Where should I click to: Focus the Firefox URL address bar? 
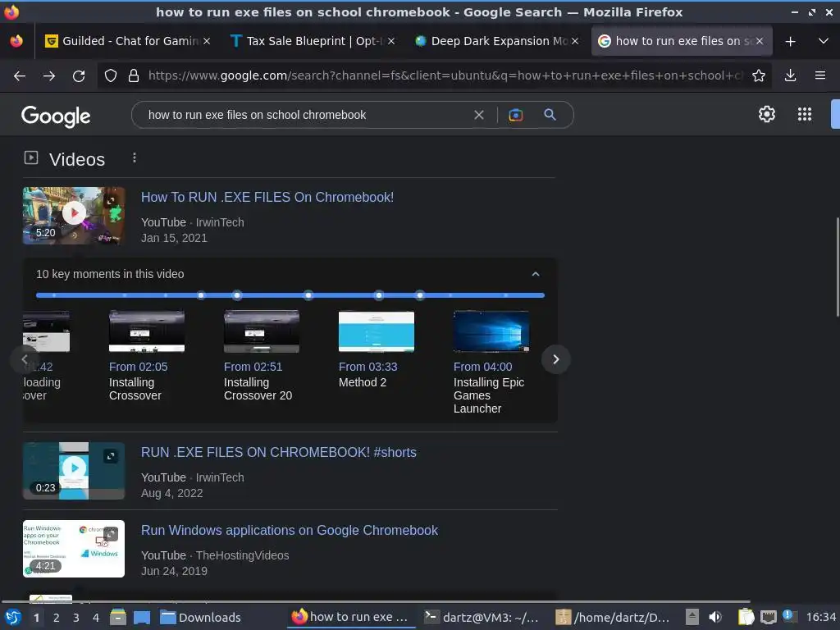pyautogui.click(x=445, y=76)
